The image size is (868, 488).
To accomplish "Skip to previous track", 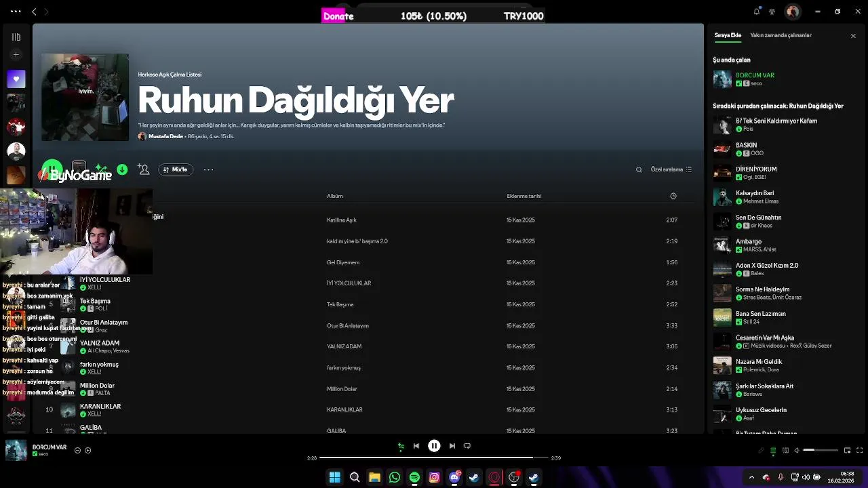I will click(x=416, y=446).
